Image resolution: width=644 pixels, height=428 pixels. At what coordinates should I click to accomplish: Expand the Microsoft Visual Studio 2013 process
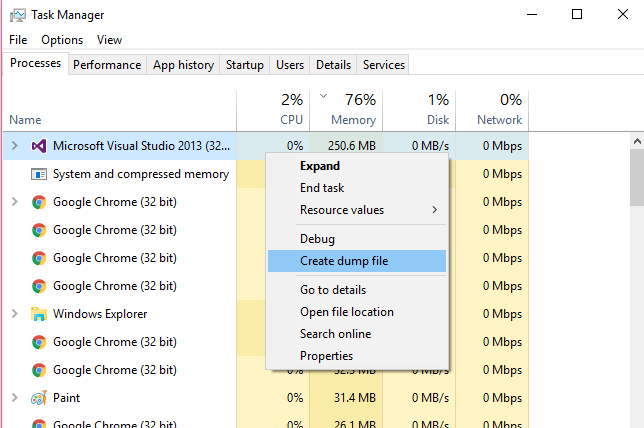tap(15, 146)
